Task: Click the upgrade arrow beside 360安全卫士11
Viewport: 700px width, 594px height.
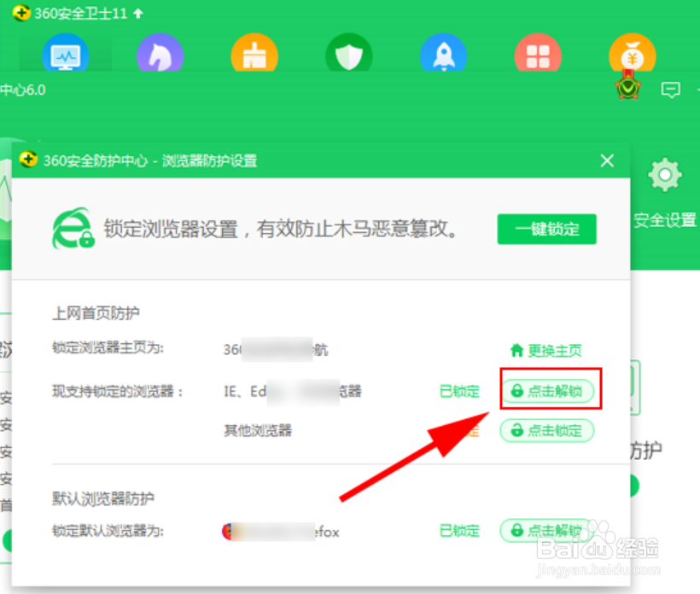Action: point(138,14)
